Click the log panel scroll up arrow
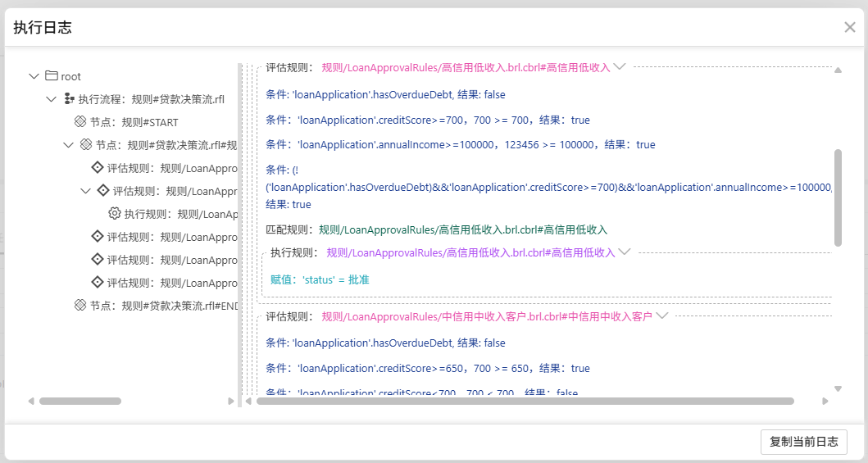868x463 pixels. point(838,70)
